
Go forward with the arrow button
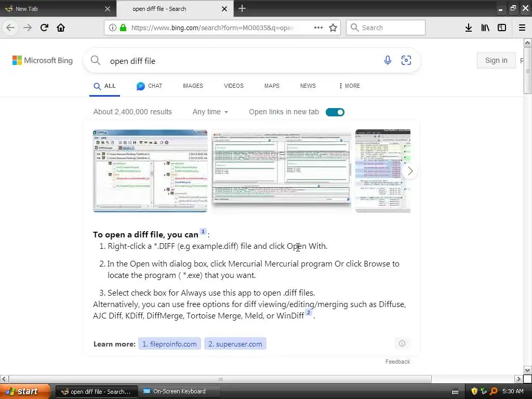[28, 28]
